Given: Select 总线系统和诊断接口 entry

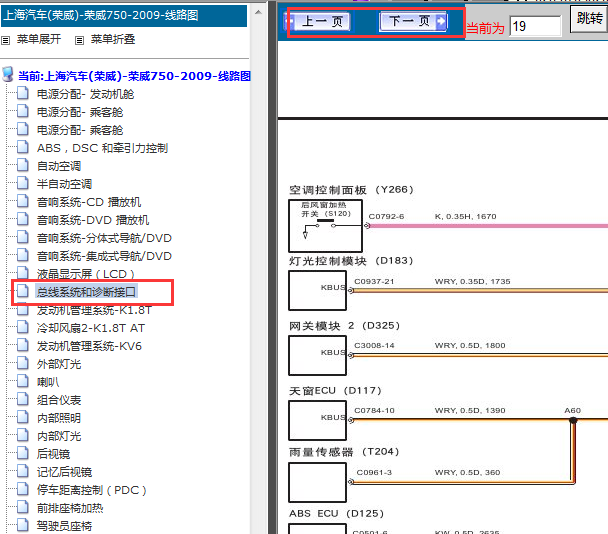Looking at the screenshot, I should click(x=86, y=292).
